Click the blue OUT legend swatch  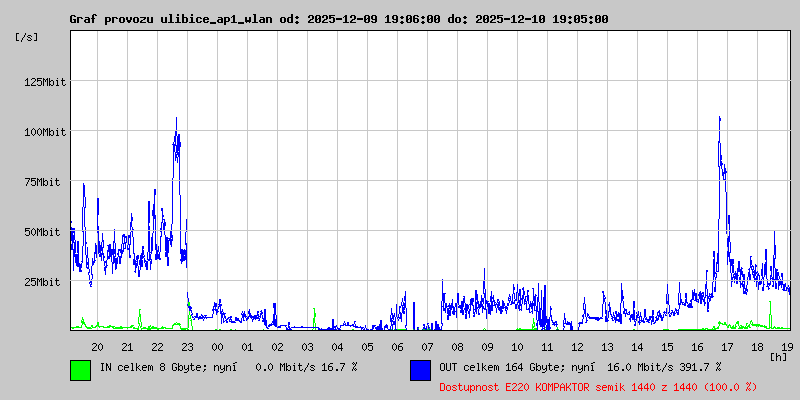point(420,370)
